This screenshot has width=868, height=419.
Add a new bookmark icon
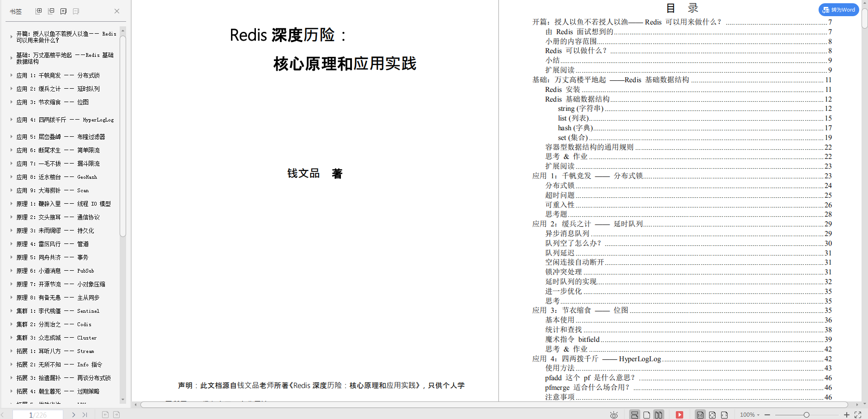64,11
